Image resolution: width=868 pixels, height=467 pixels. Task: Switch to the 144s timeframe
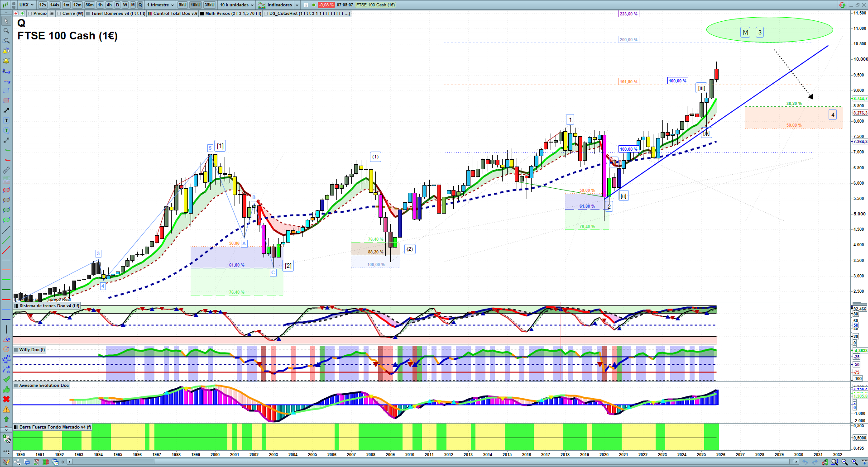pos(55,5)
